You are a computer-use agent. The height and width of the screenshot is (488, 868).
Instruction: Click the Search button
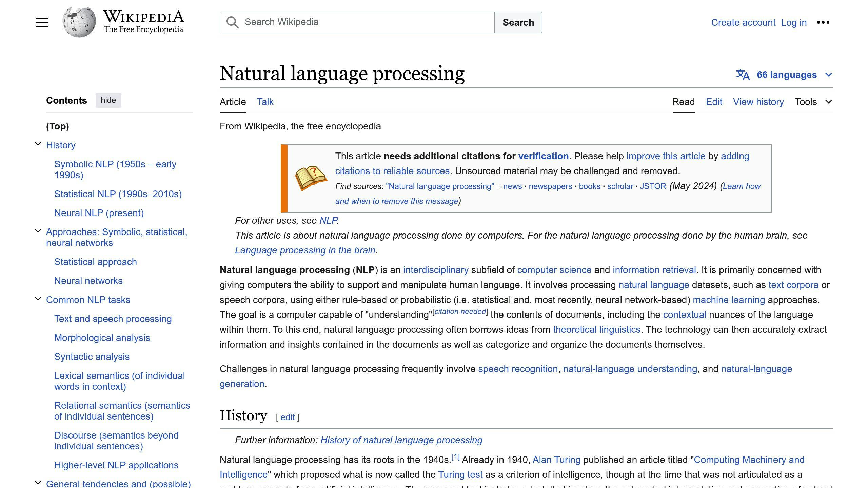[518, 22]
